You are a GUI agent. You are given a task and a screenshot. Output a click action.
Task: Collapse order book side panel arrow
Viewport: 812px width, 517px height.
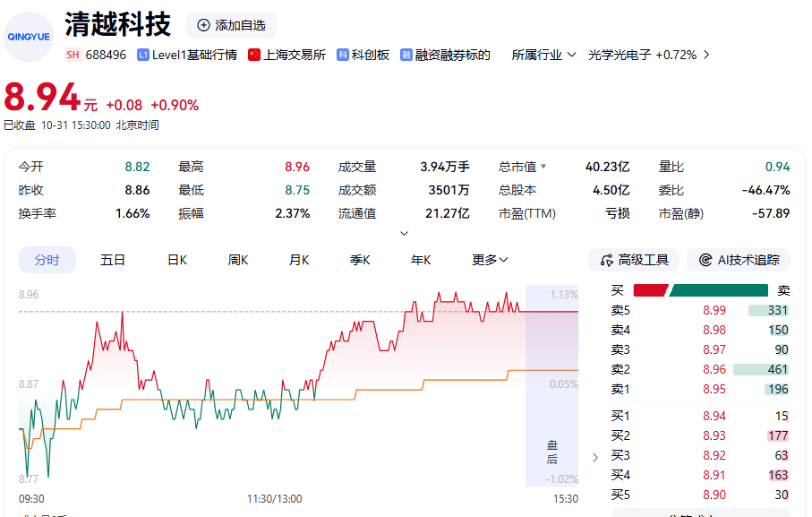[595, 458]
